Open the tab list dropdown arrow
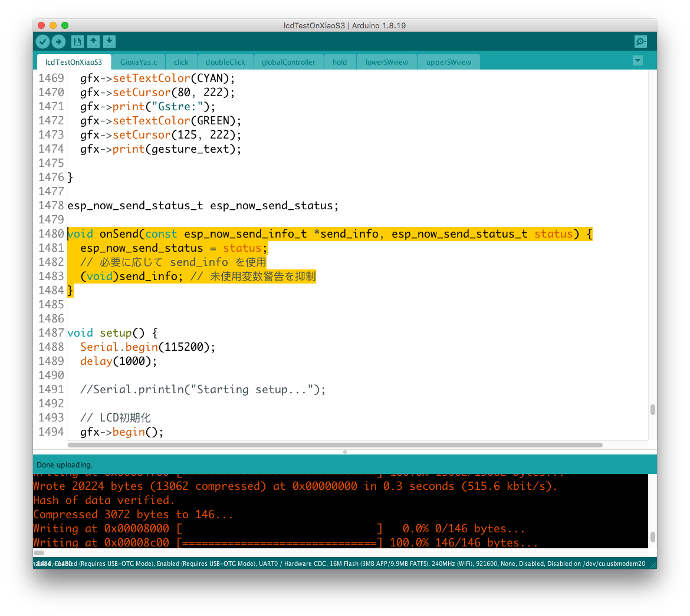This screenshot has height=616, width=690. (x=637, y=61)
